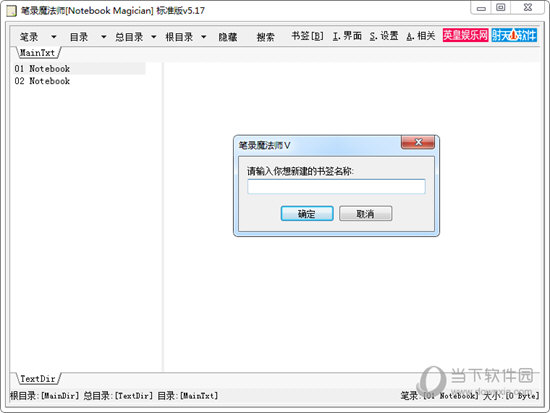550x413 pixels.
Task: Click the 根目录:[MainDir] status text
Action: [45, 396]
